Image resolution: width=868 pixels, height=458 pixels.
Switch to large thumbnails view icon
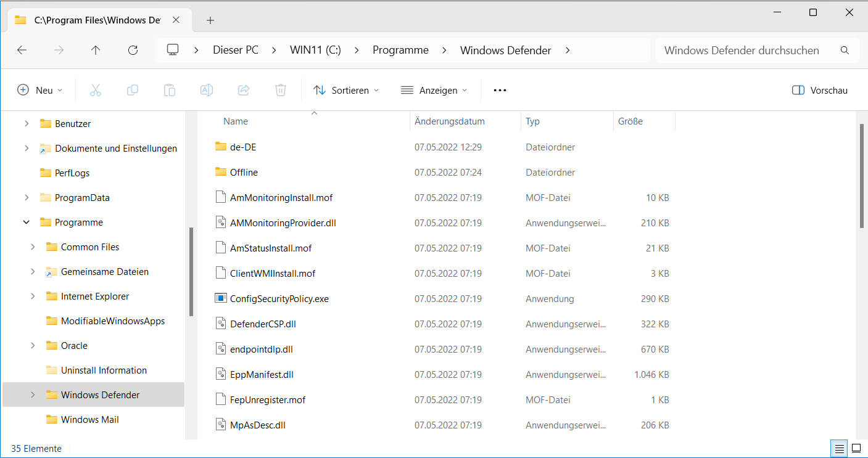click(x=856, y=449)
